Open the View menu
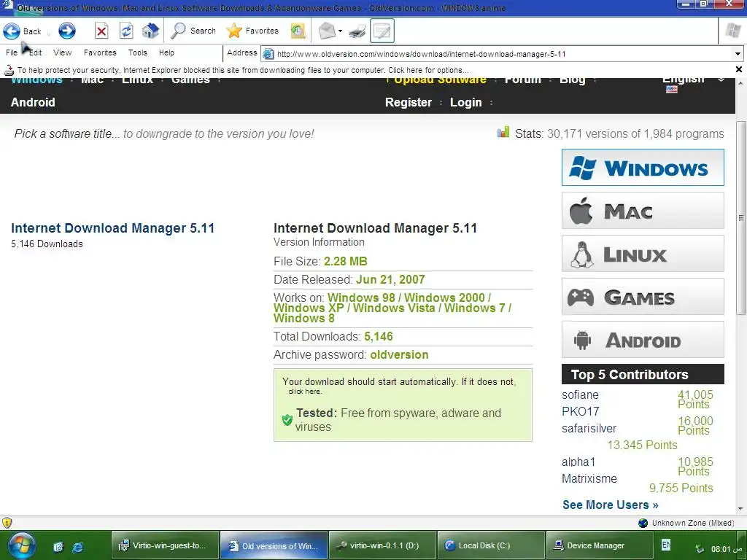747x560 pixels. pyautogui.click(x=63, y=52)
